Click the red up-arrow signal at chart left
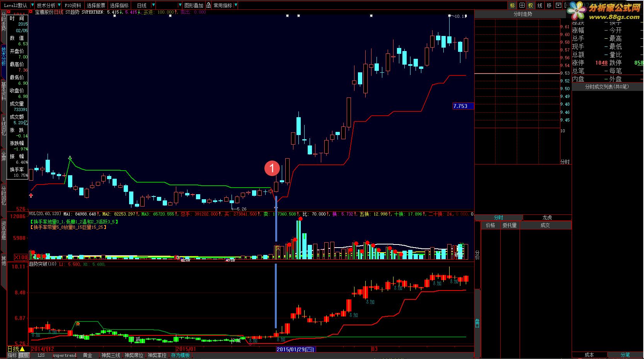Screen dimensions: 644x359 click(31, 196)
